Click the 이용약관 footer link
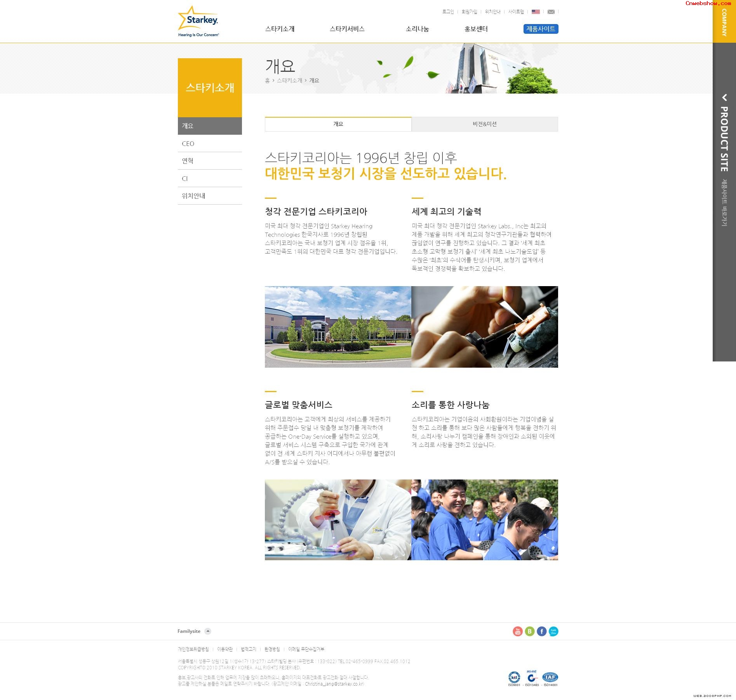Image resolution: width=736 pixels, height=700 pixels. coord(225,649)
